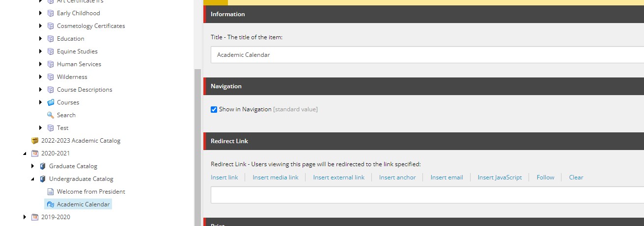Click the Education item icon
Viewport: 644px width, 226px height.
point(50,39)
